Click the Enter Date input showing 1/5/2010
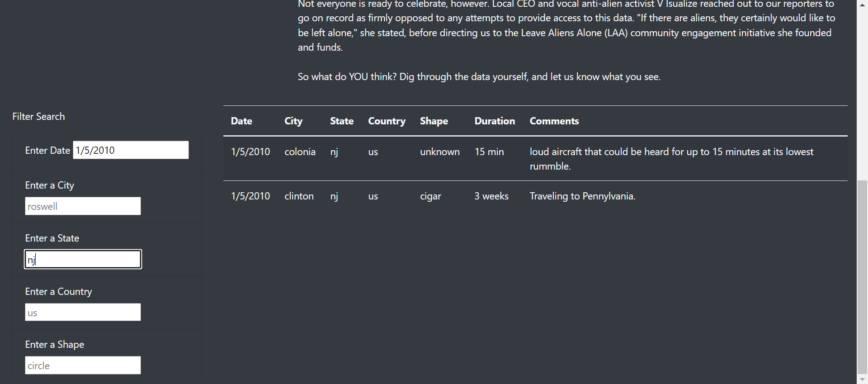Viewport: 868px width, 384px height. coord(130,150)
